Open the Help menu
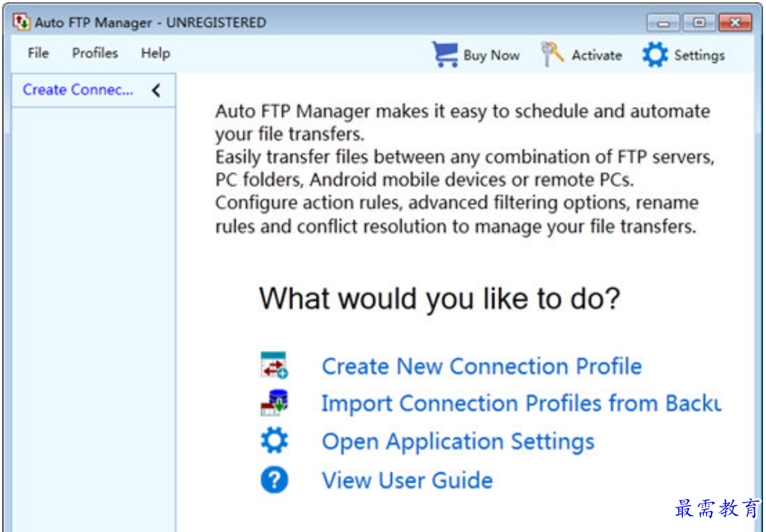766x532 pixels. (x=156, y=53)
